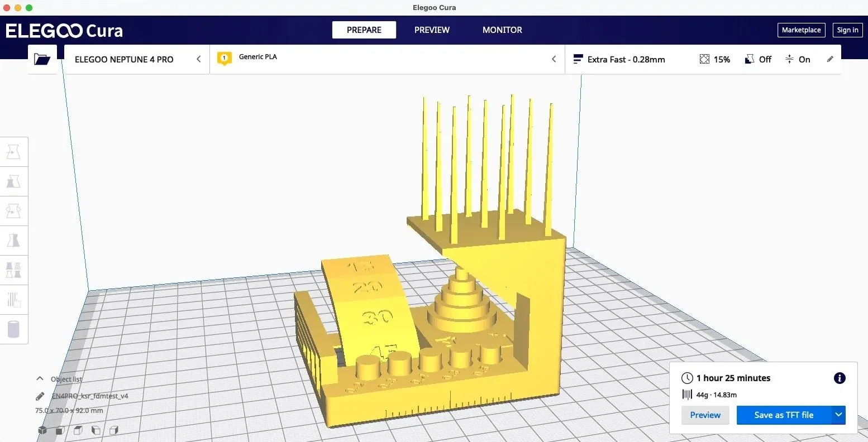Switch to the MONITOR stage tab
The width and height of the screenshot is (868, 442).
(502, 30)
